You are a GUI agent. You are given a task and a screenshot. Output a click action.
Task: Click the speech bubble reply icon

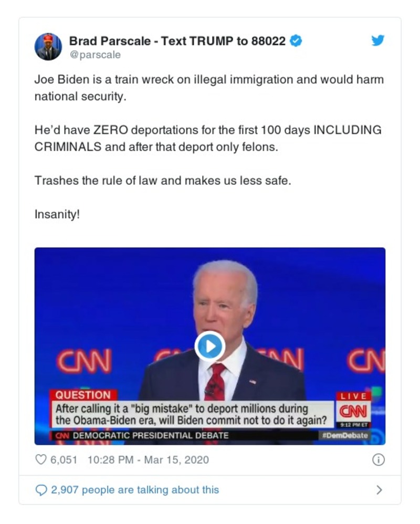41,490
